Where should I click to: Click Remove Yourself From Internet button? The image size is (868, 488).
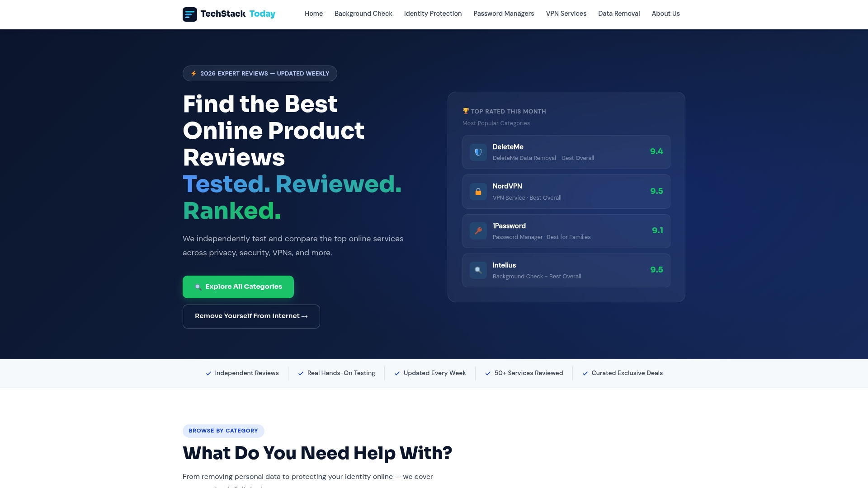pyautogui.click(x=251, y=316)
